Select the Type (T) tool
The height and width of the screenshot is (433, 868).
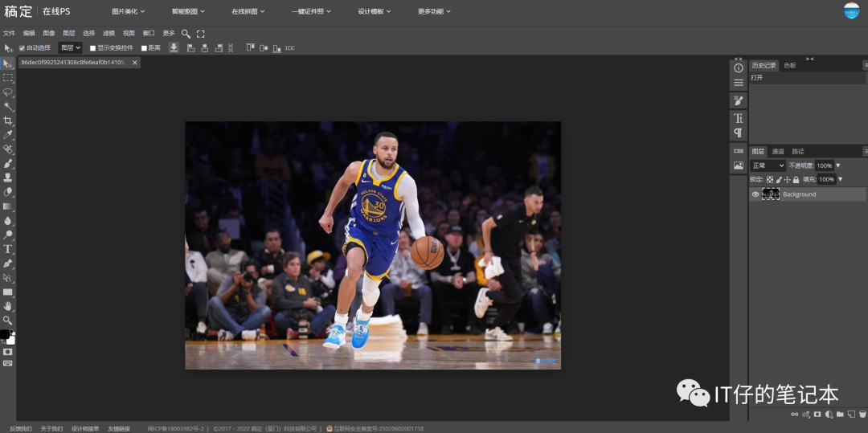tap(8, 249)
